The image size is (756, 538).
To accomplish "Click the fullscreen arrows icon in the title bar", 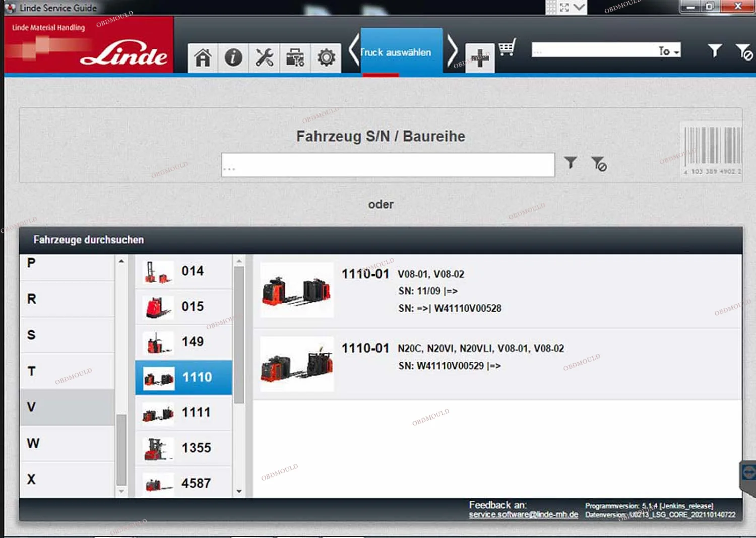I will pyautogui.click(x=564, y=7).
